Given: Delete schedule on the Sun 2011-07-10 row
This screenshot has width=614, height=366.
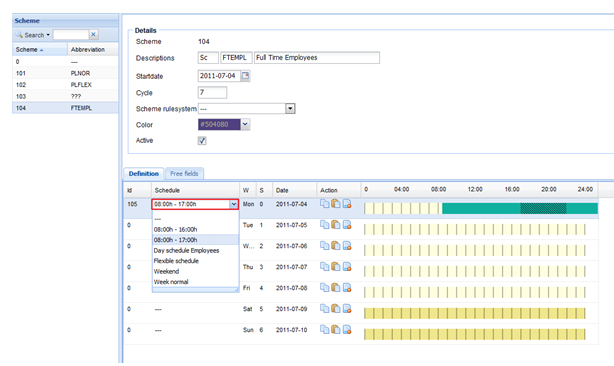Looking at the screenshot, I should pos(347,330).
